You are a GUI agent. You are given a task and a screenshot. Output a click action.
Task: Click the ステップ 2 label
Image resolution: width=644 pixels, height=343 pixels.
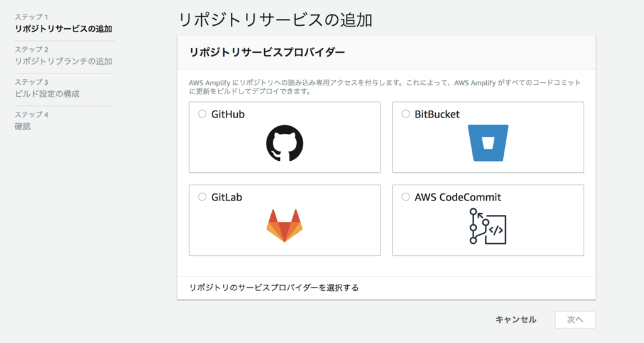[x=31, y=49]
